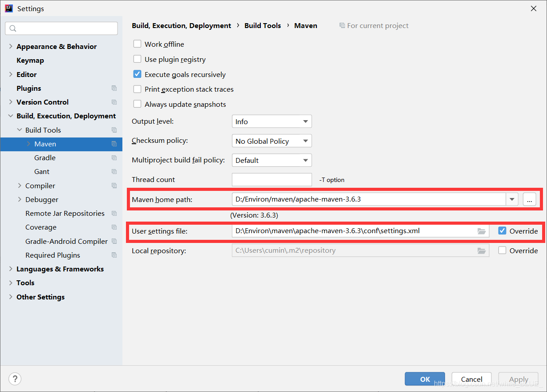Click the project-level icon beside Plugins
Image resolution: width=547 pixels, height=392 pixels.
(114, 88)
